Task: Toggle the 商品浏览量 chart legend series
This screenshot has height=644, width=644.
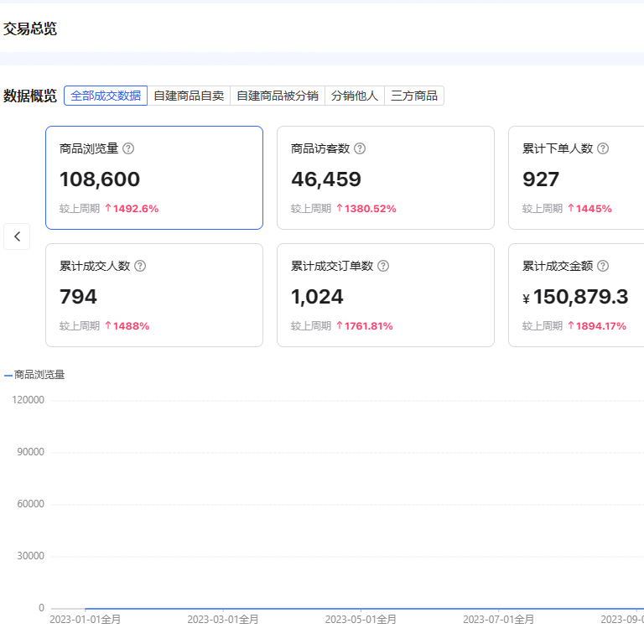Action: pos(34,375)
